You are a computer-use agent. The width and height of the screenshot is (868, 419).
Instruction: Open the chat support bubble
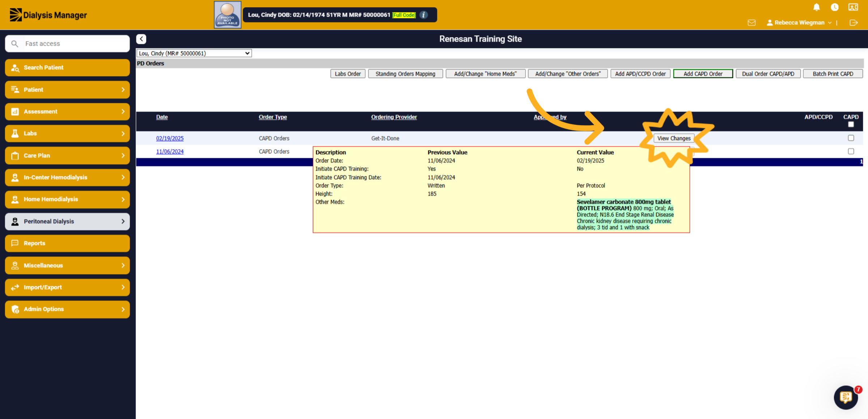[846, 397]
